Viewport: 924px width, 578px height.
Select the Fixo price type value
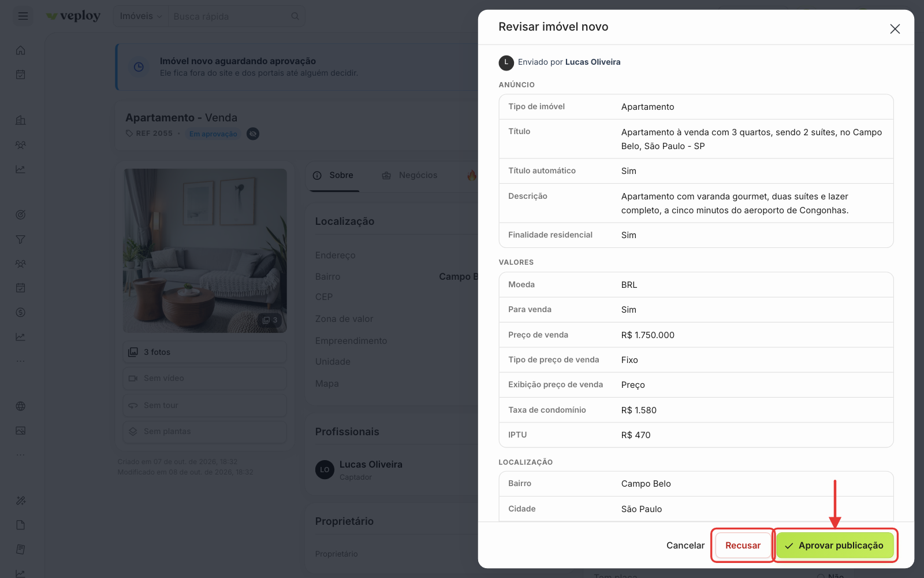pos(629,360)
